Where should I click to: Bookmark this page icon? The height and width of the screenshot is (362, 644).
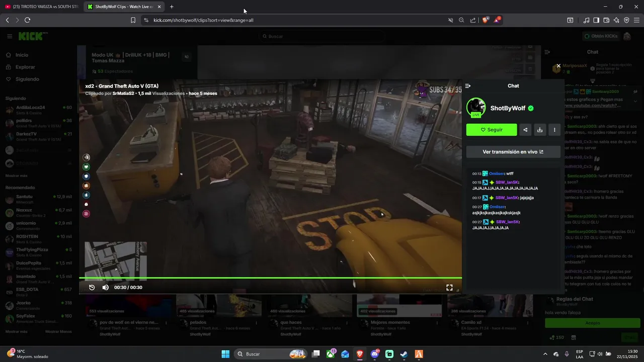point(133,20)
